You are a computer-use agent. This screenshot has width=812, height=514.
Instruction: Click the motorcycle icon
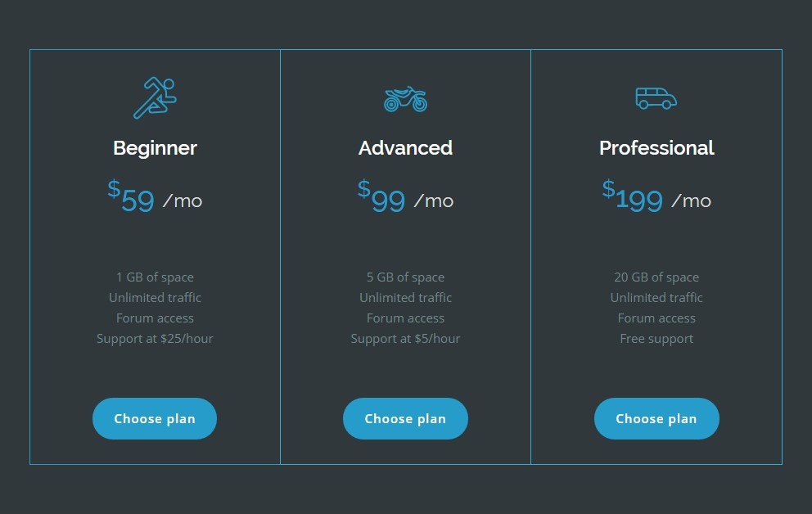click(x=405, y=98)
